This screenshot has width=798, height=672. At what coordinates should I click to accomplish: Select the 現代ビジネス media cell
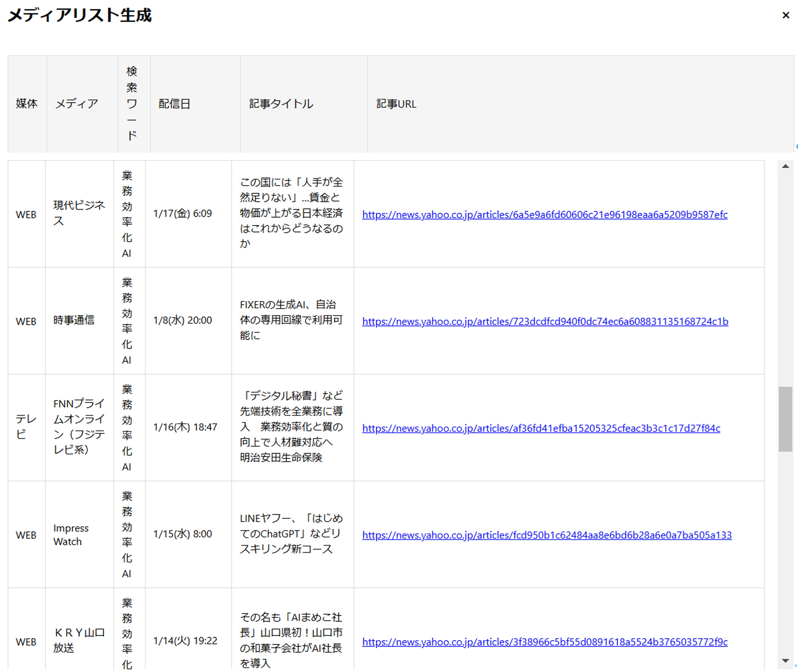coord(79,213)
